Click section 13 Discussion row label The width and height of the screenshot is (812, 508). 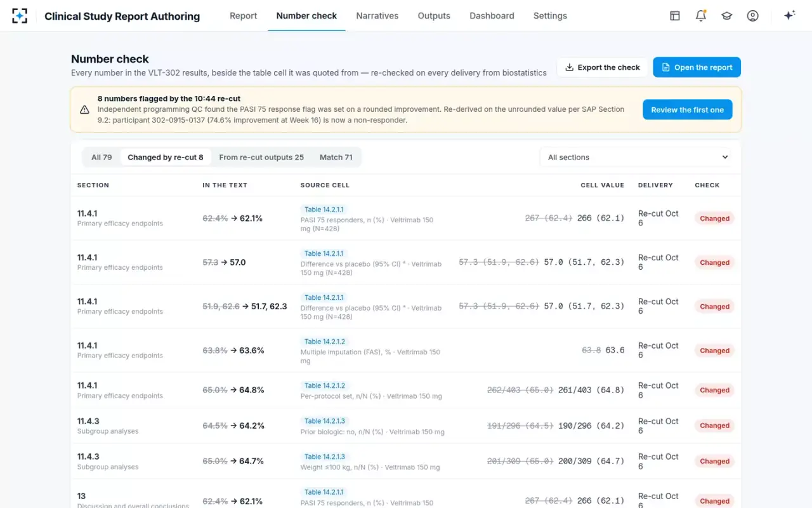133,501
